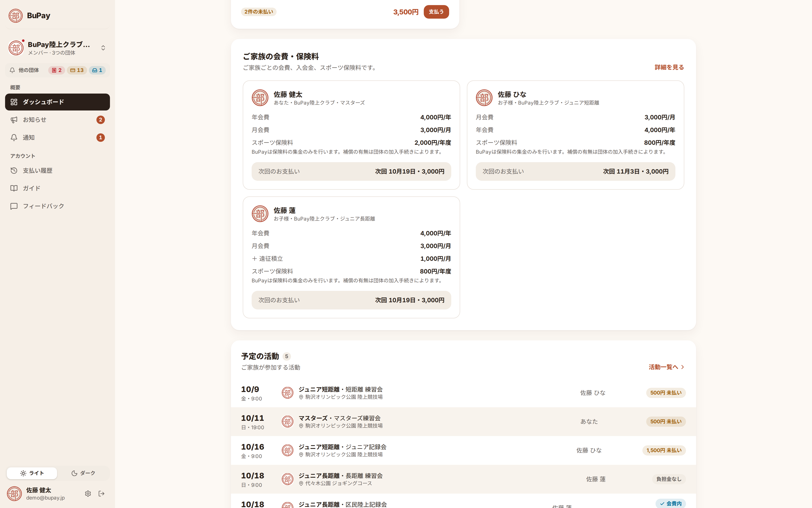Click the club icon on the マスターズ練習会 row

click(287, 422)
